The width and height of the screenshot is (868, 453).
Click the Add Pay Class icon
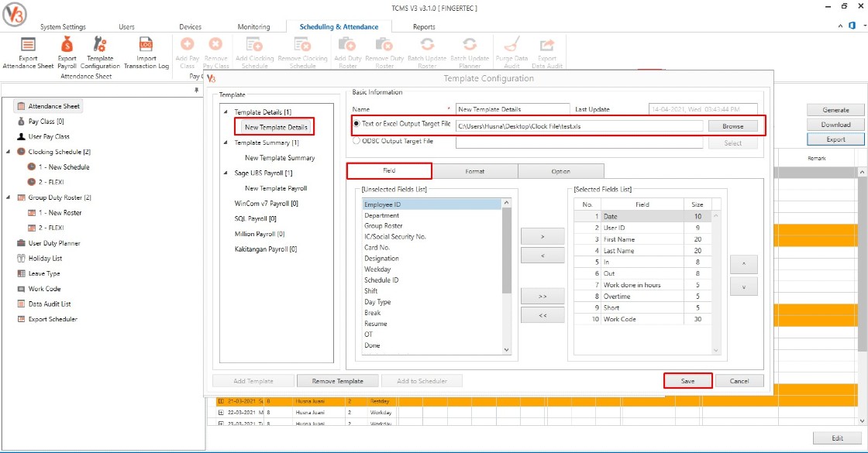coord(187,53)
